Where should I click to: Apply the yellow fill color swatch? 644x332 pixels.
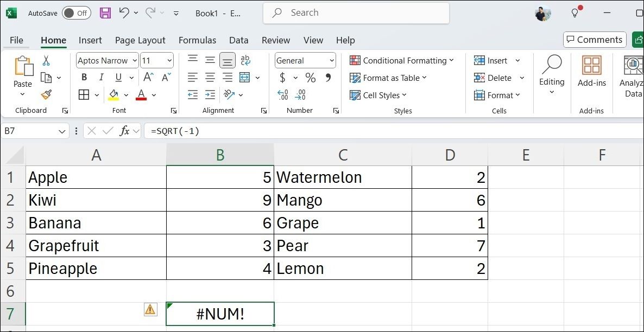coord(113,95)
